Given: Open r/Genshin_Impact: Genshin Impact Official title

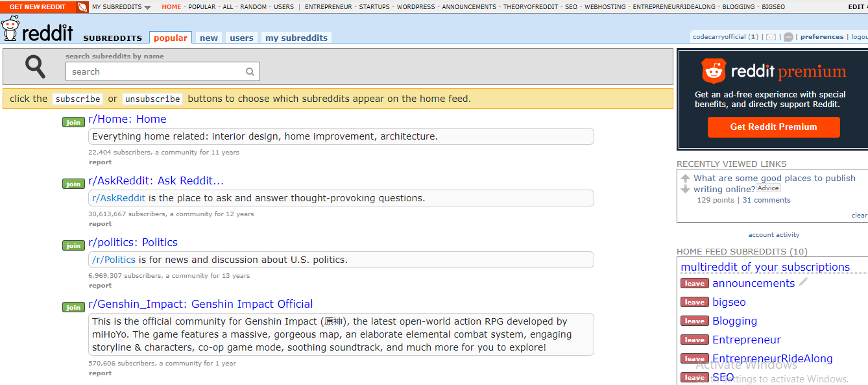Looking at the screenshot, I should pyautogui.click(x=200, y=304).
